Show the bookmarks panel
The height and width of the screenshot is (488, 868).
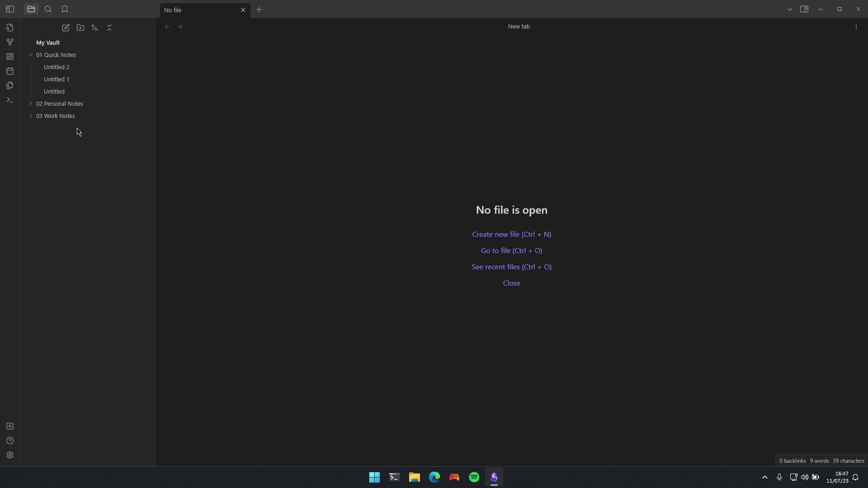point(65,9)
